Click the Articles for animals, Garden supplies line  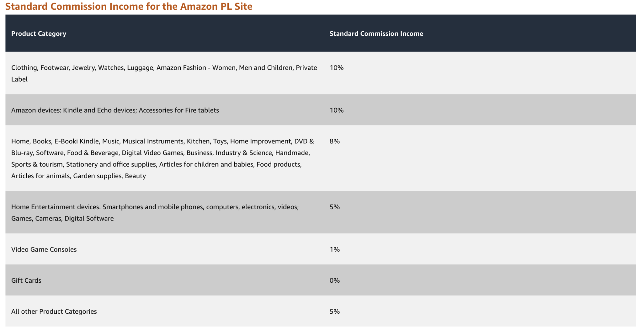point(78,176)
